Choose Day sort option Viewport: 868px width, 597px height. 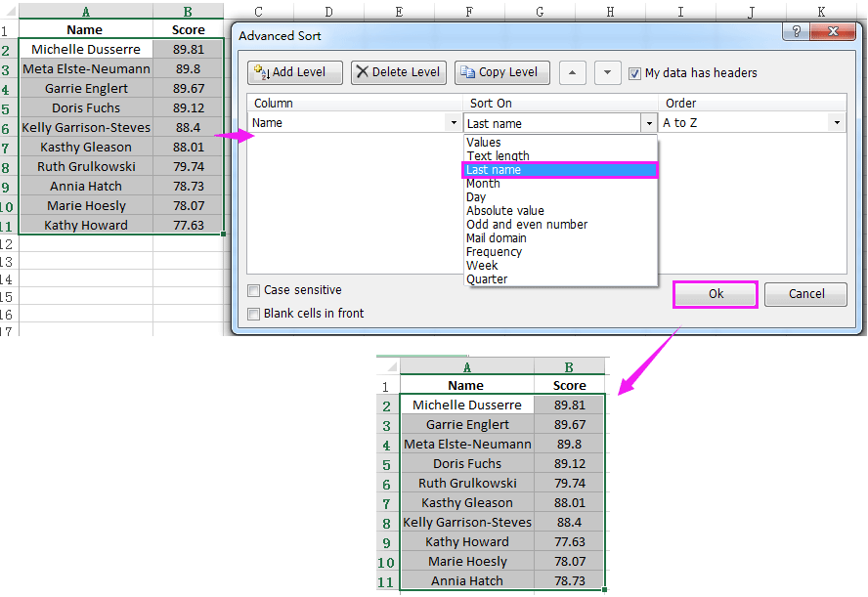tap(560, 197)
